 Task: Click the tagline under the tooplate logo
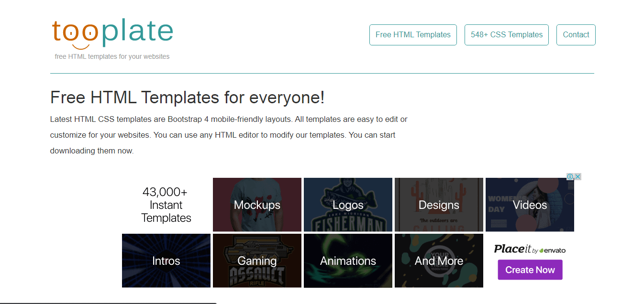(x=112, y=56)
